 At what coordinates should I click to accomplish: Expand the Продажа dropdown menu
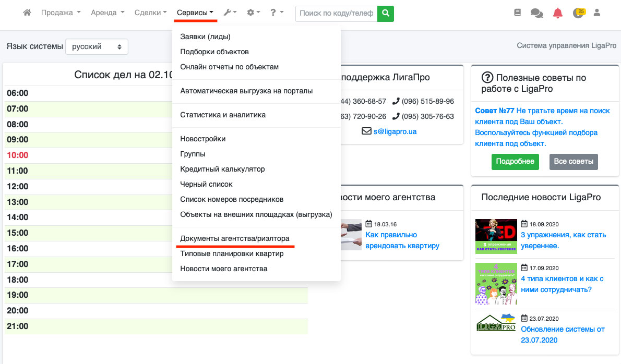pyautogui.click(x=61, y=13)
